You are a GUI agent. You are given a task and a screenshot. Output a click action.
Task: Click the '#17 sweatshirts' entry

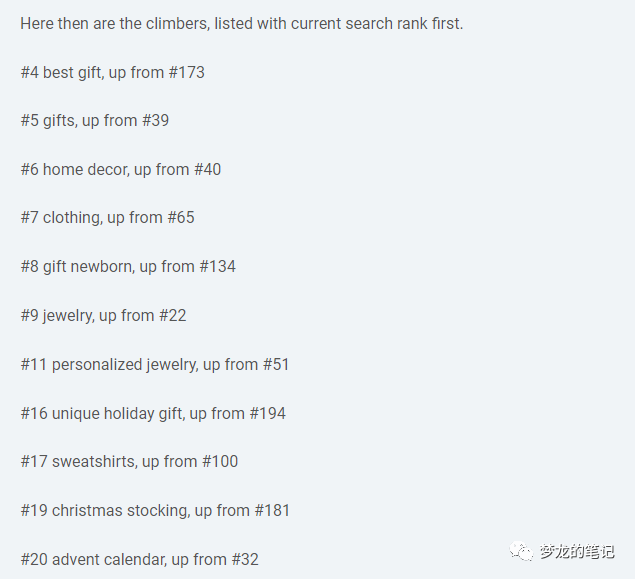[x=129, y=462]
